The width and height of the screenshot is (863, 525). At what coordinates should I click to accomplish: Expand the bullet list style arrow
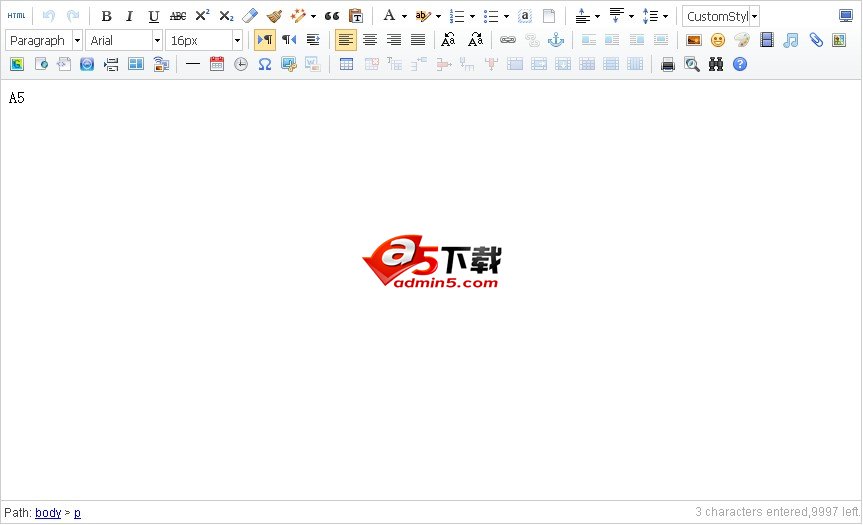click(x=506, y=17)
